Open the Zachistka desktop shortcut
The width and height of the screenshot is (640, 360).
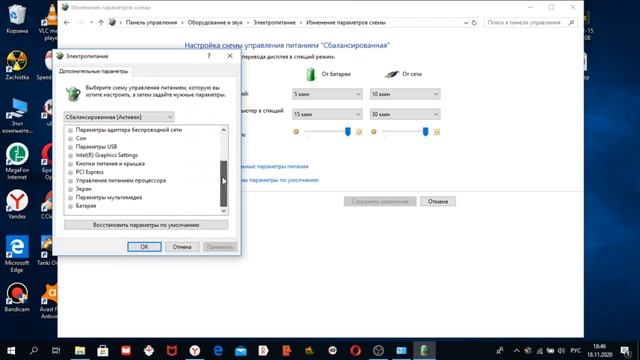click(x=17, y=65)
